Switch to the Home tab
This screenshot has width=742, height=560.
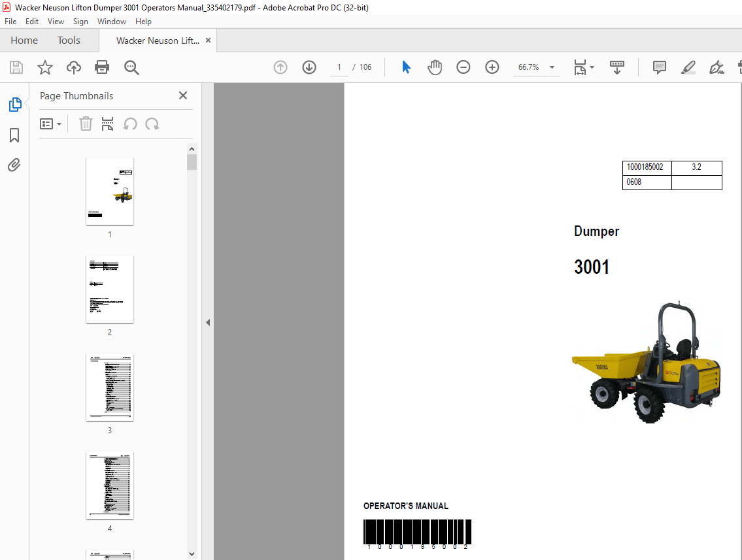[x=24, y=40]
